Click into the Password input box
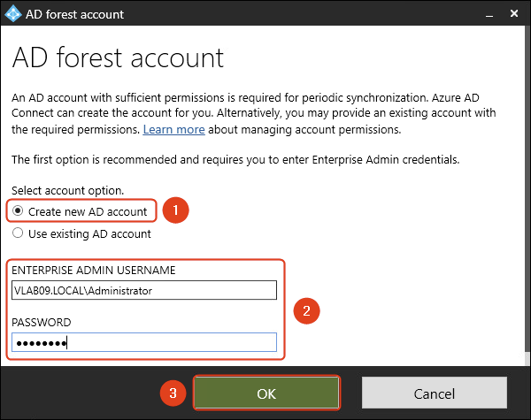This screenshot has height=420, width=531. click(x=144, y=342)
